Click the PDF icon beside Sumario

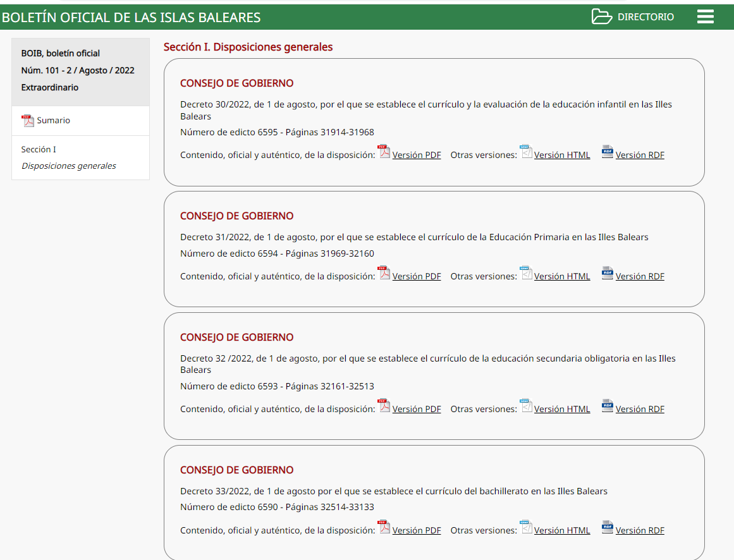[27, 121]
